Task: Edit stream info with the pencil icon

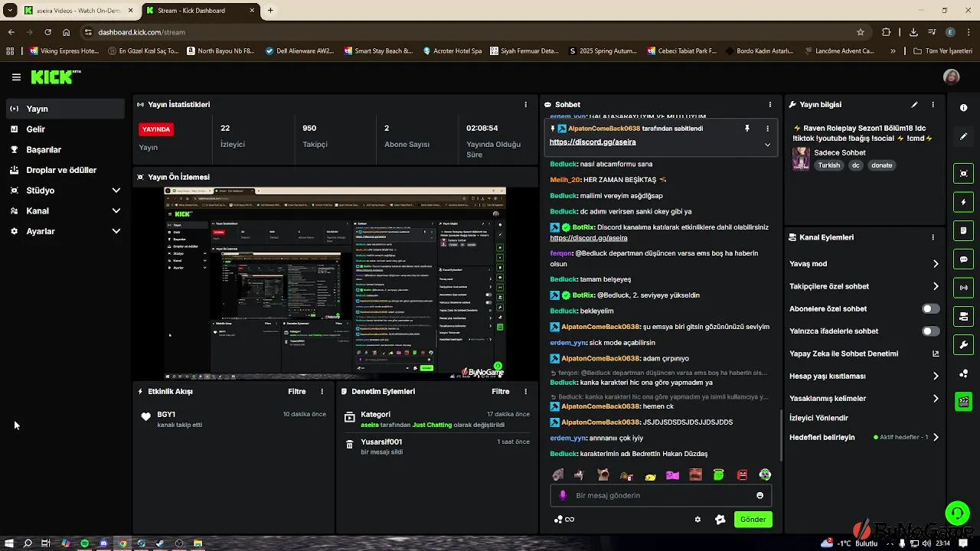Action: coord(914,105)
